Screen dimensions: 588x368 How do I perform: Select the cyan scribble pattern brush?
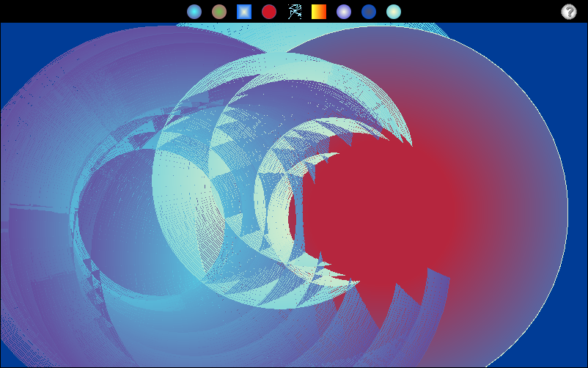(295, 12)
